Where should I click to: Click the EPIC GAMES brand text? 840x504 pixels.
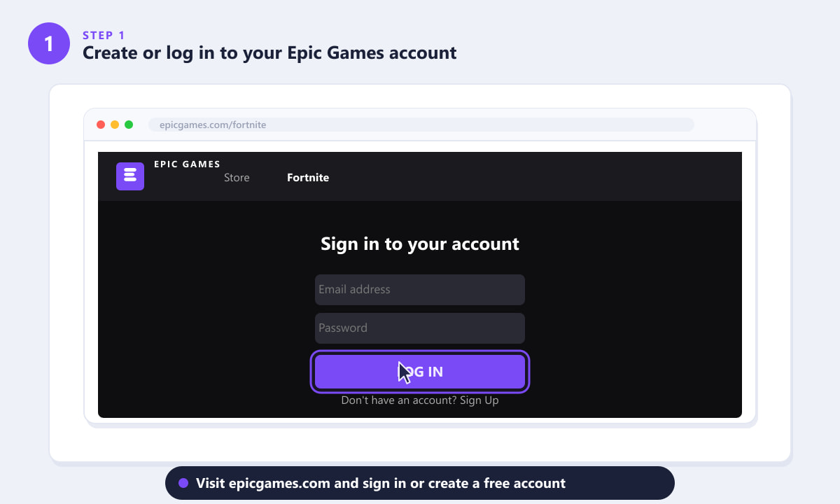(188, 164)
